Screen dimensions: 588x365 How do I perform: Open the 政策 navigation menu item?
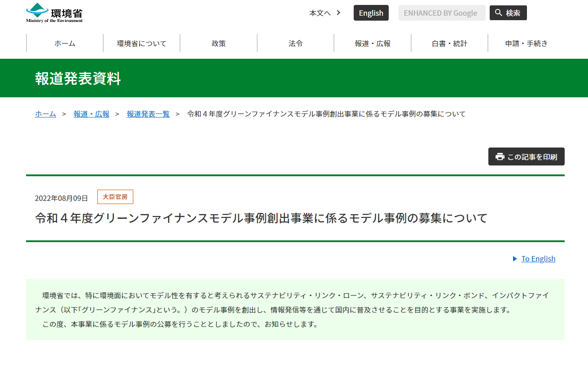(x=219, y=43)
